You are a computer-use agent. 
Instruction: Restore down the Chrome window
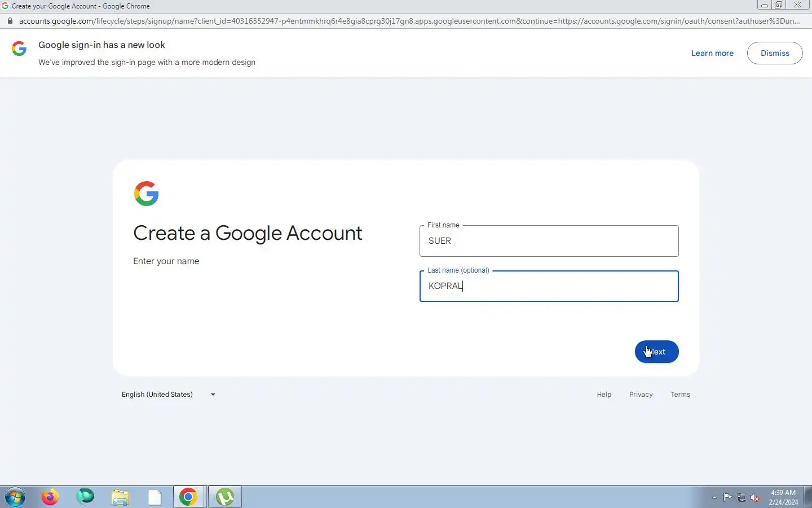779,5
